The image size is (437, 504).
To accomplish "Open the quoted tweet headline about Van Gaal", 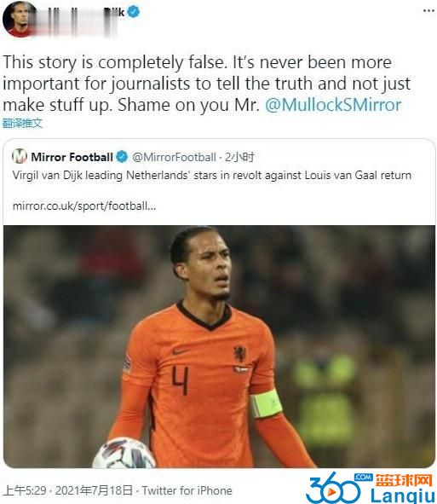I will [x=212, y=176].
